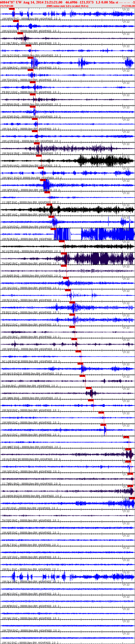Image resolution: width=135 pixels, height=644 pixels.
Task: Click the RMS noise scaling note
Action: point(67,6)
